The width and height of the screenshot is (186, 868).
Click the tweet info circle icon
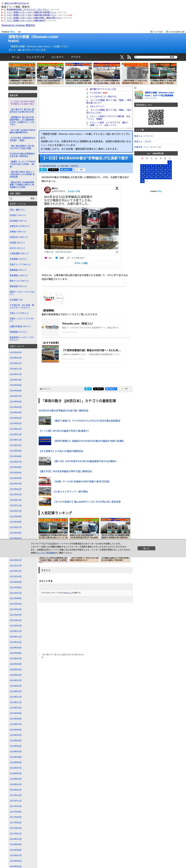pyautogui.click(x=117, y=252)
